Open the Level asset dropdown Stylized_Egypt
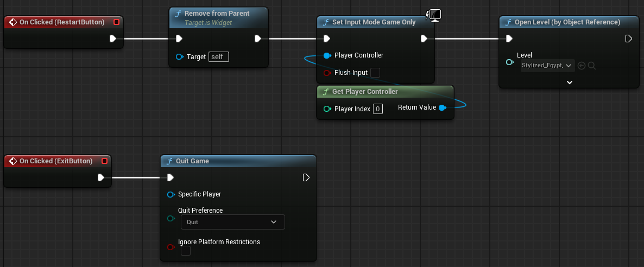The image size is (644, 267). pos(547,65)
